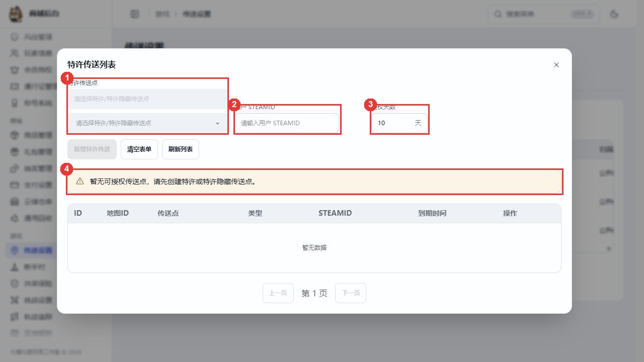Click the 清空表单 button
The width and height of the screenshot is (644, 362).
click(139, 149)
